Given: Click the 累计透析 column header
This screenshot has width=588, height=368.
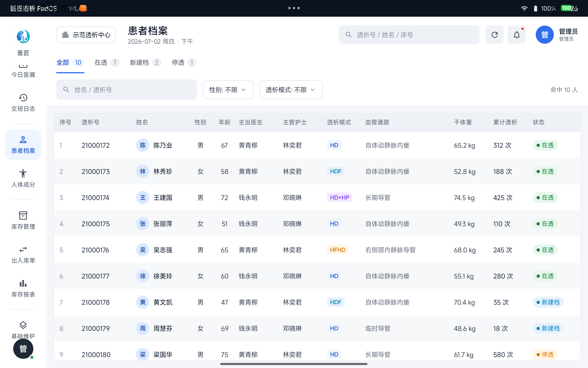Looking at the screenshot, I should tap(505, 122).
